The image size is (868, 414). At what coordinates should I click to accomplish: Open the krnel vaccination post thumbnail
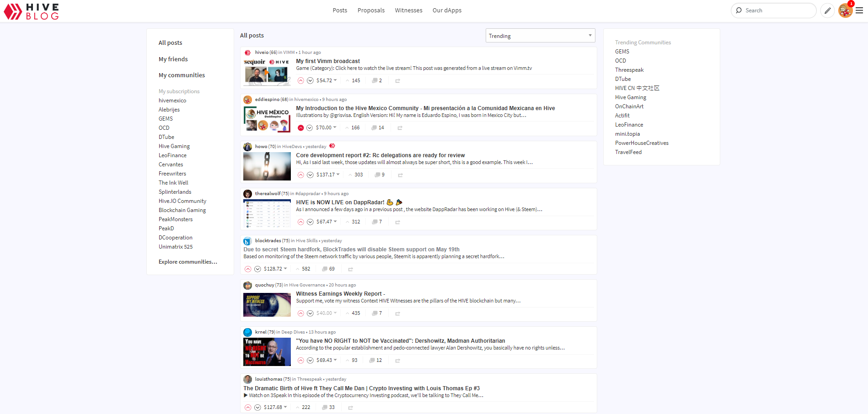coord(267,352)
